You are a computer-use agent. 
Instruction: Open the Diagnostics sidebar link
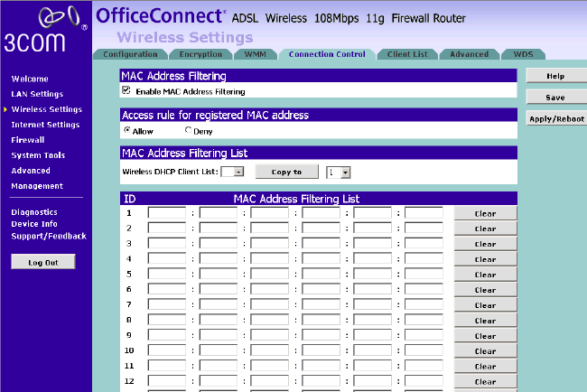pyautogui.click(x=34, y=212)
